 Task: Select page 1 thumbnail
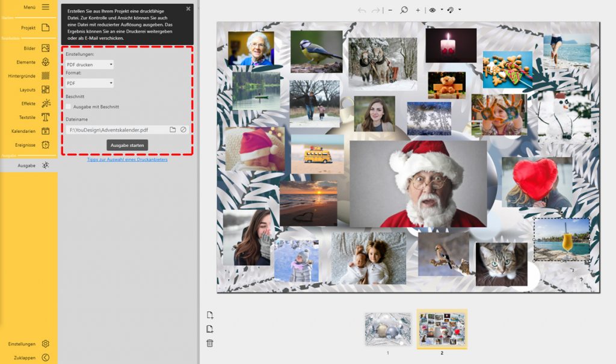click(388, 329)
